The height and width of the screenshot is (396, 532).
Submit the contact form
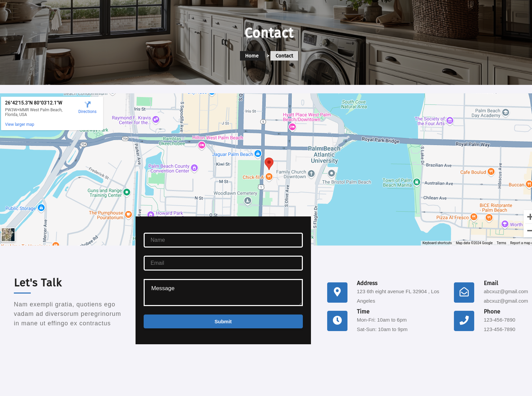pyautogui.click(x=223, y=322)
